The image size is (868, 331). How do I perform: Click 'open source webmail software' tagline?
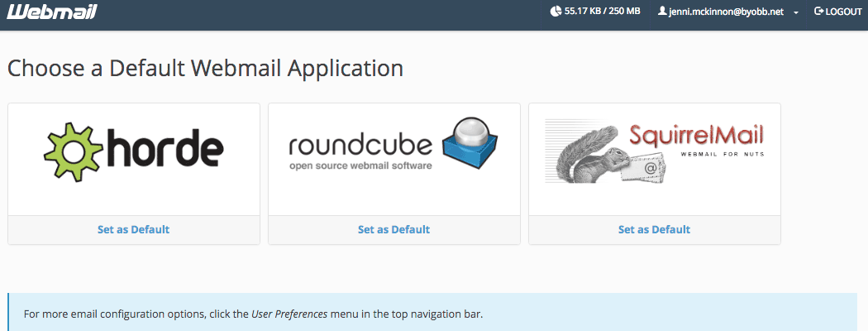pyautogui.click(x=360, y=165)
